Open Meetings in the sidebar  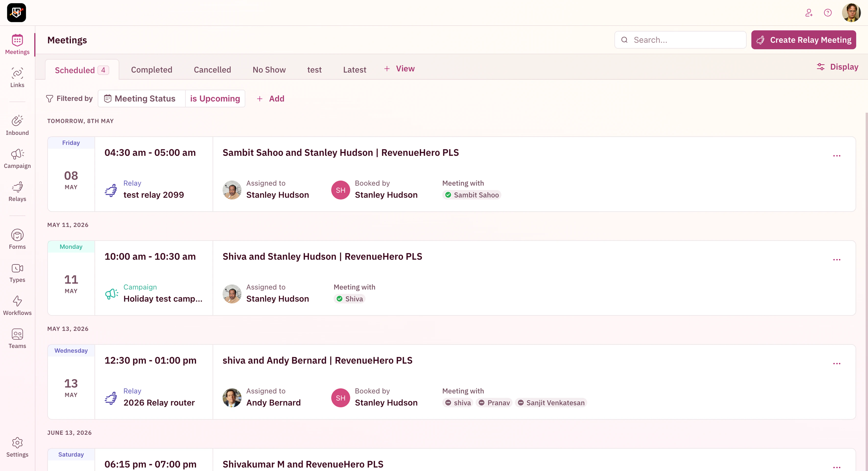pos(17,45)
